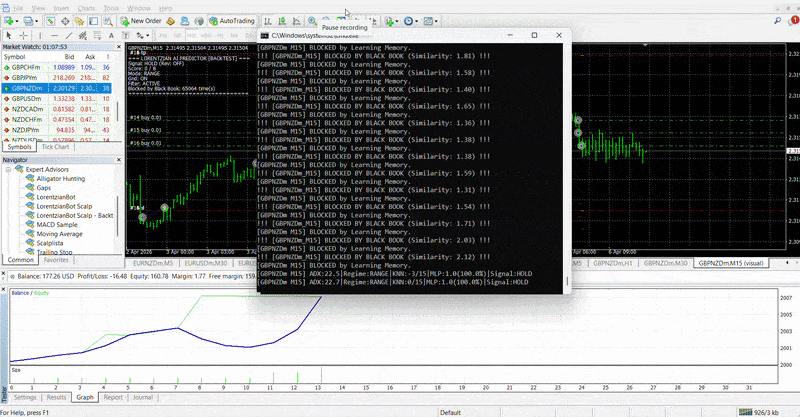Switch chart to bar chart style

[267, 21]
